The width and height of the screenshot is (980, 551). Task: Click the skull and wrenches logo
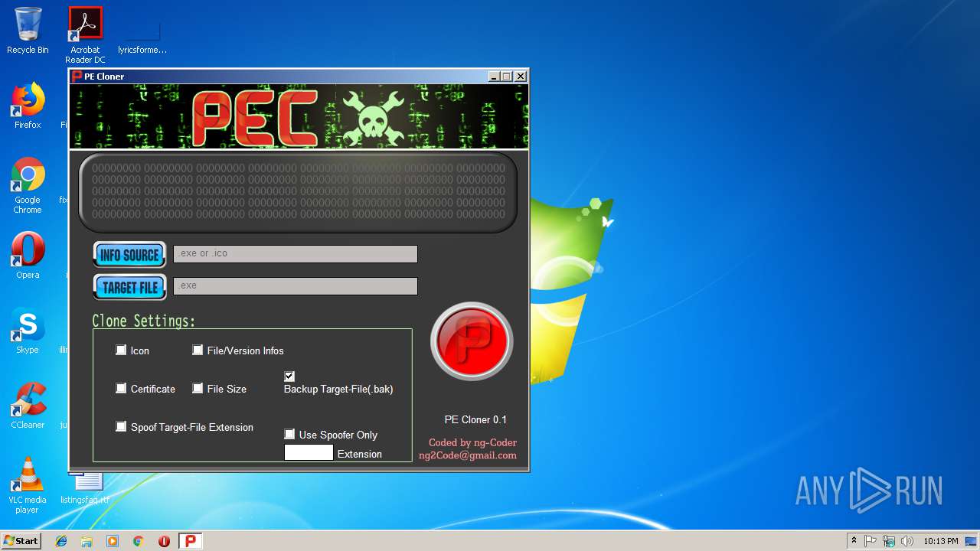pos(373,118)
